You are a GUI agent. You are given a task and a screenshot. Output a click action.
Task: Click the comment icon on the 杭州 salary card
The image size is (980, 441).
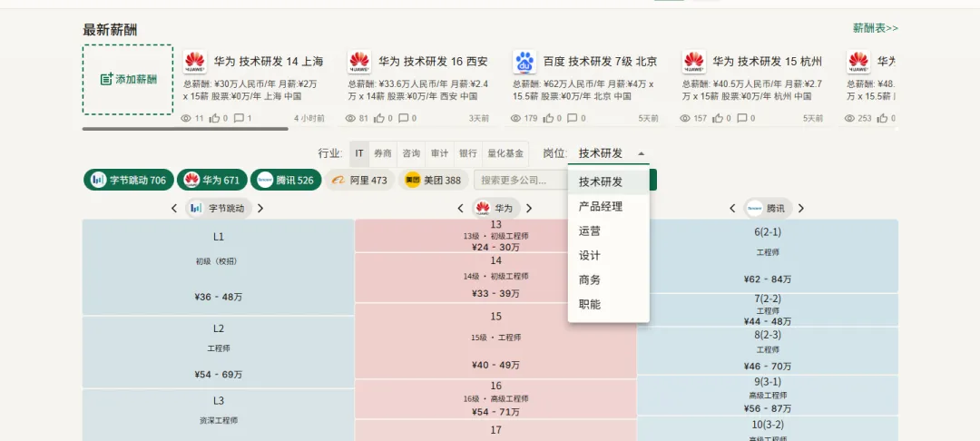[742, 118]
